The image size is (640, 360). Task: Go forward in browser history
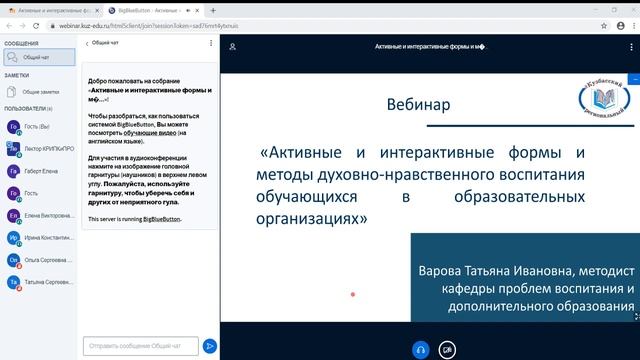point(22,26)
